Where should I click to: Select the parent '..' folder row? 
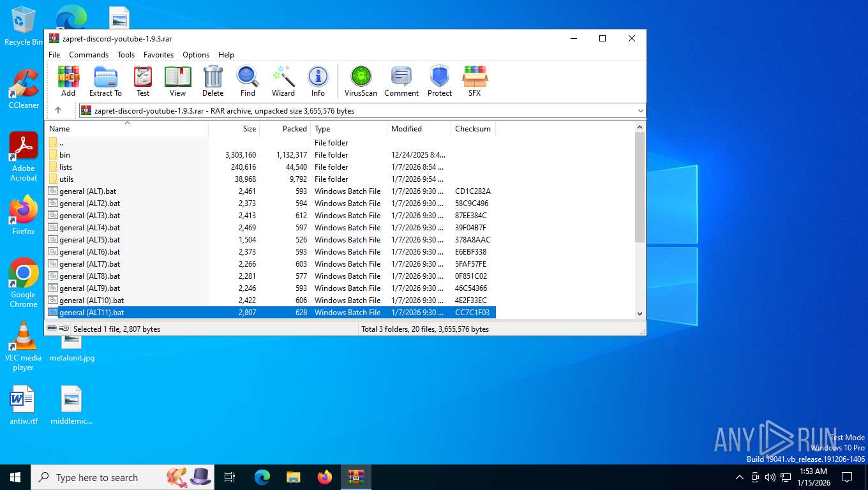point(271,143)
